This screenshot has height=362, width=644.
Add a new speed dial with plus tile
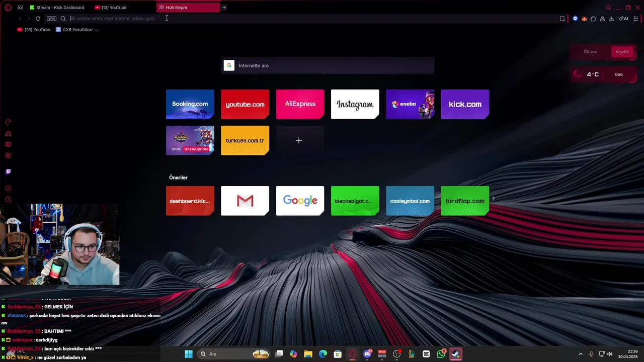pyautogui.click(x=299, y=140)
